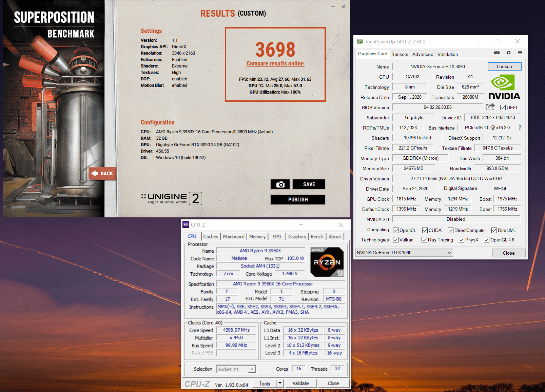This screenshot has height=392, width=545.
Task: Click the Unigine 2 engine logo
Action: (x=171, y=198)
